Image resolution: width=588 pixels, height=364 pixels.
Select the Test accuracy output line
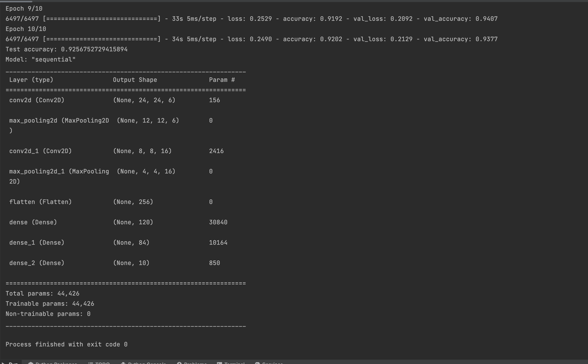(x=66, y=49)
